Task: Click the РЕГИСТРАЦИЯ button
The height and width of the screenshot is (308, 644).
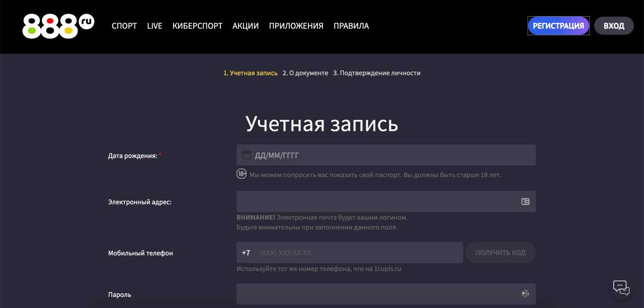Action: [x=558, y=26]
